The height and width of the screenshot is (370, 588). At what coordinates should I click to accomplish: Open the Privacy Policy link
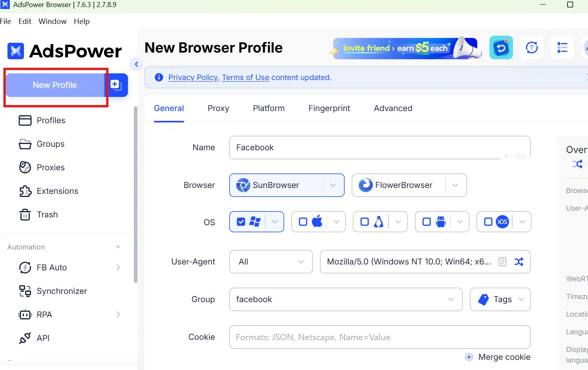[193, 78]
